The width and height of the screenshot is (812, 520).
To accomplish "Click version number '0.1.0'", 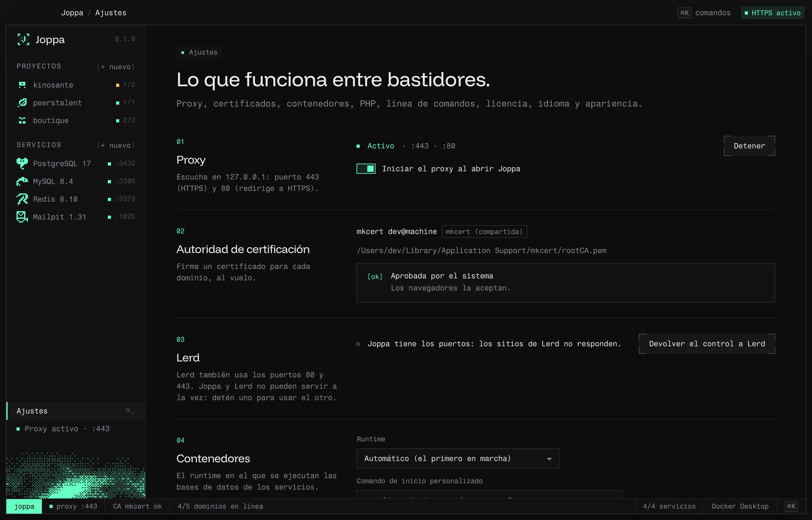I will [x=125, y=39].
